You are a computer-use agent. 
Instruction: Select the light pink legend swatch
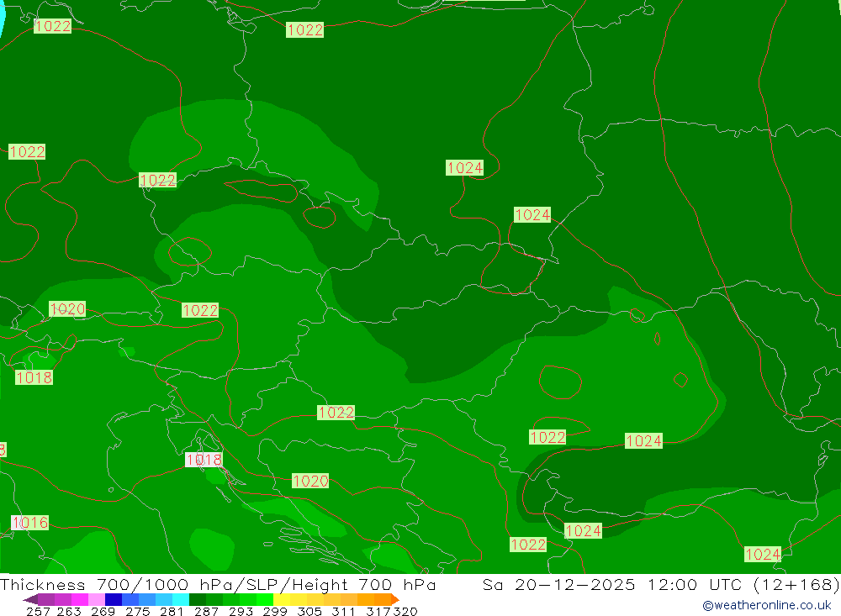click(97, 599)
